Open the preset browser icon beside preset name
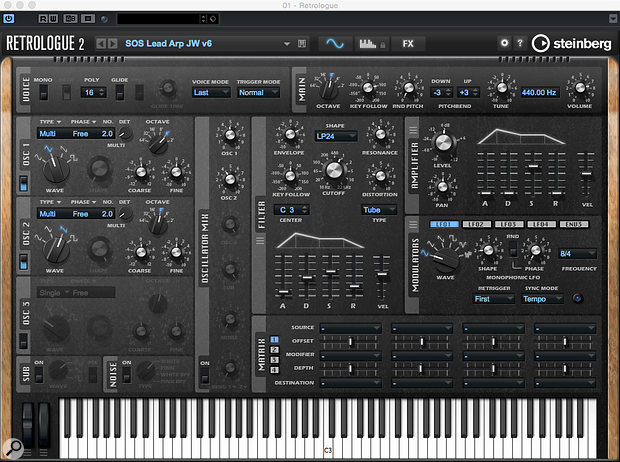Screen dimensions: 620x462 coord(302,44)
